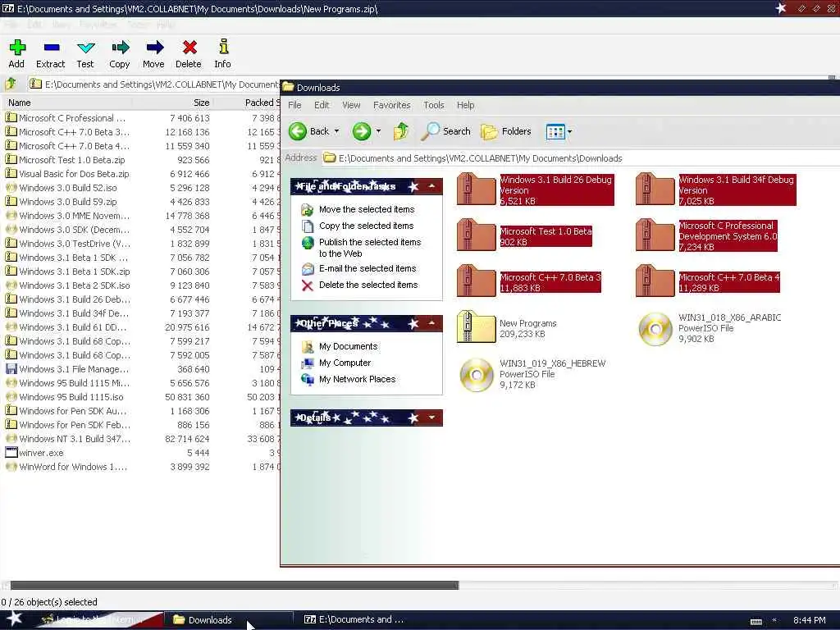Click Move the selected items
840x630 pixels.
pyautogui.click(x=367, y=209)
